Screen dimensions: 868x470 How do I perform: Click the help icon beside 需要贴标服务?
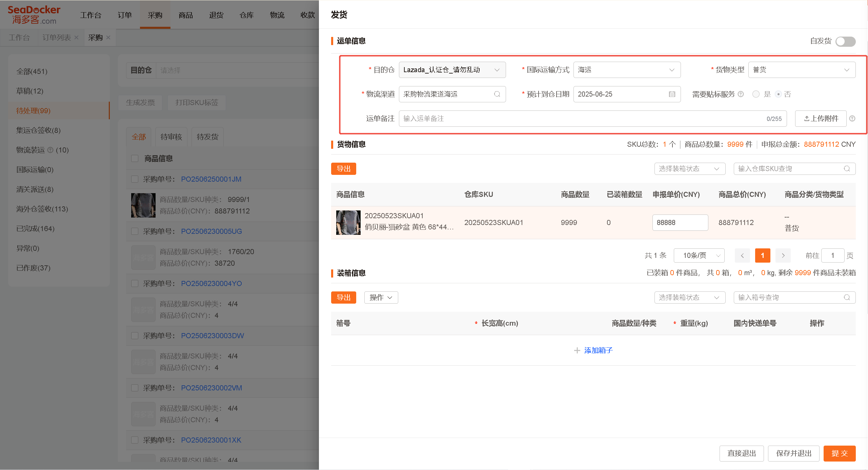pos(741,94)
